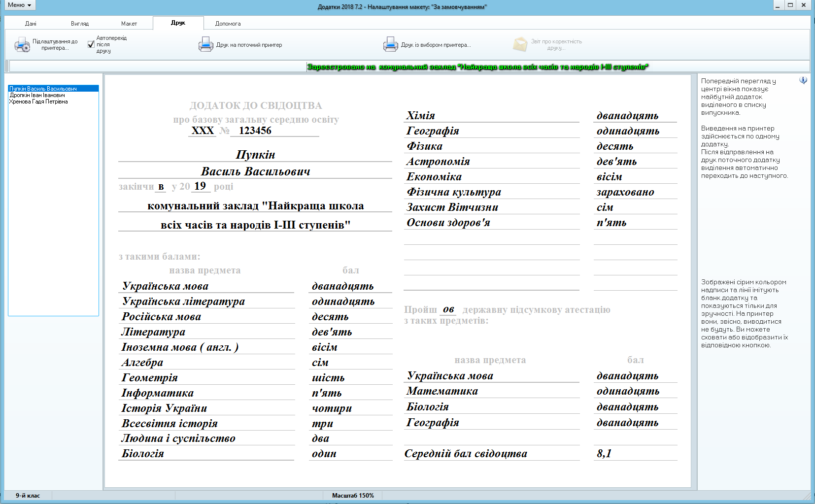Viewport: 815px width, 504px height.
Task: Click the Друк на поточний принтер label
Action: point(249,45)
